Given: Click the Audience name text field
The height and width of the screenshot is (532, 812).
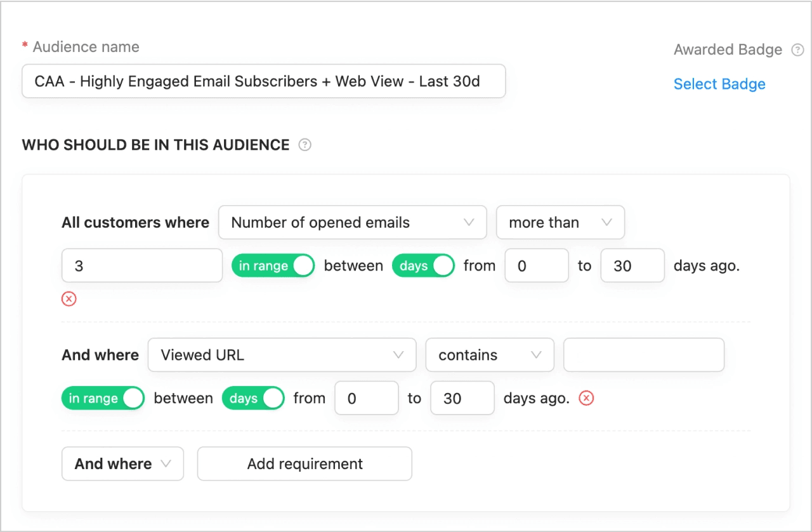Looking at the screenshot, I should pos(263,81).
